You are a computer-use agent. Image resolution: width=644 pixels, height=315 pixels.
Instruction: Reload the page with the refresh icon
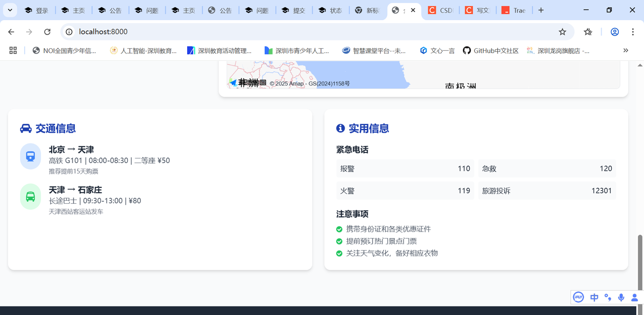pyautogui.click(x=47, y=31)
